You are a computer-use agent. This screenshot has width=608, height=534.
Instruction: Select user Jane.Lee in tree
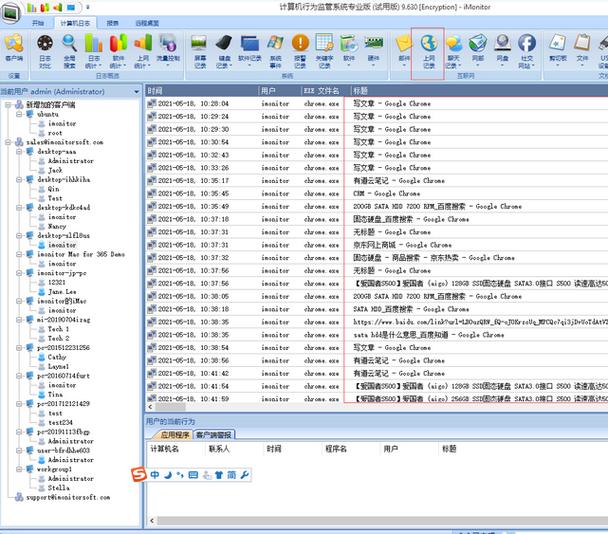62,291
